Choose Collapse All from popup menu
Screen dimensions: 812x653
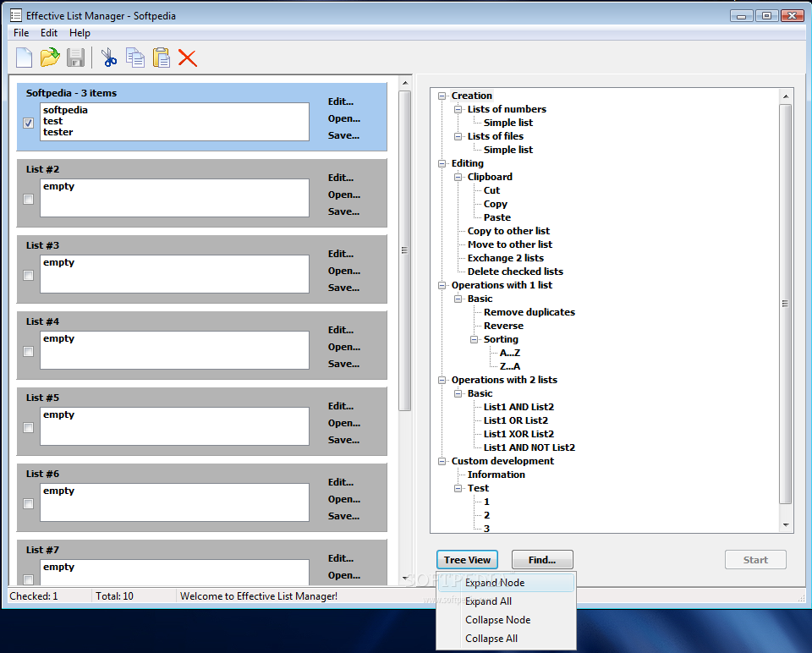(506, 639)
